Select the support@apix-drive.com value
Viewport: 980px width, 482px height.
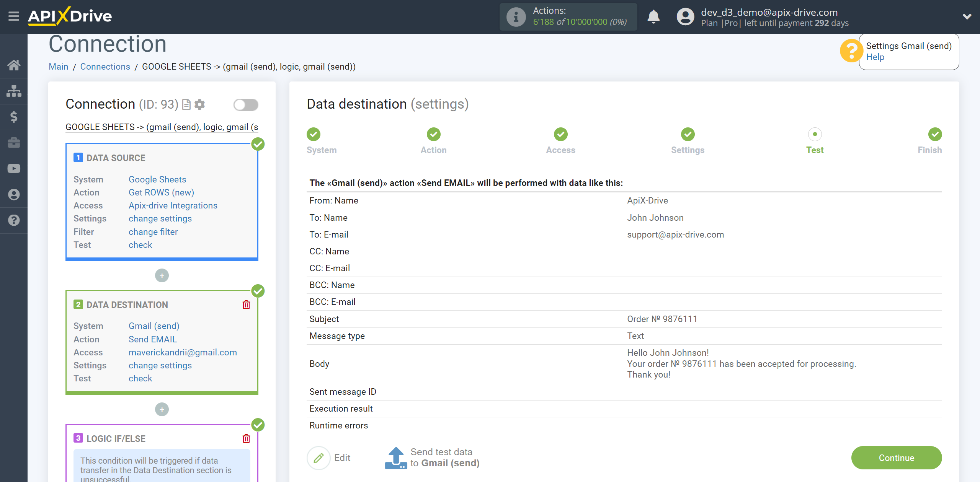(x=675, y=234)
